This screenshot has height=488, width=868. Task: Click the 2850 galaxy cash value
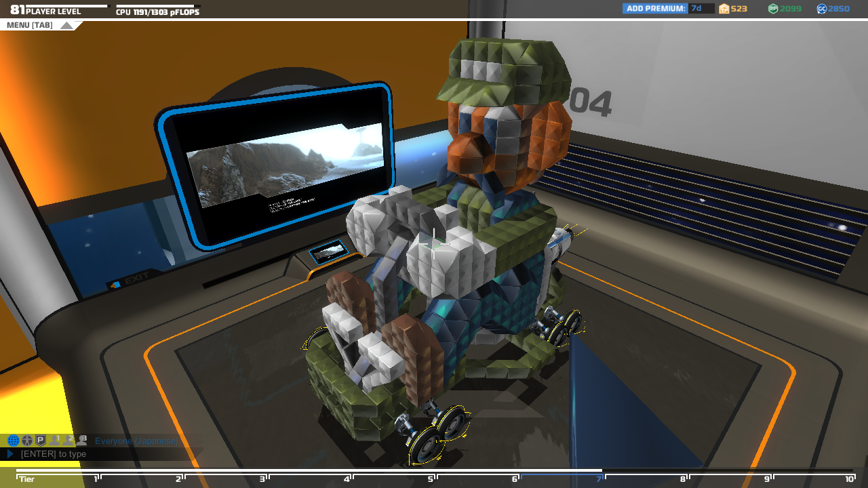pos(839,9)
